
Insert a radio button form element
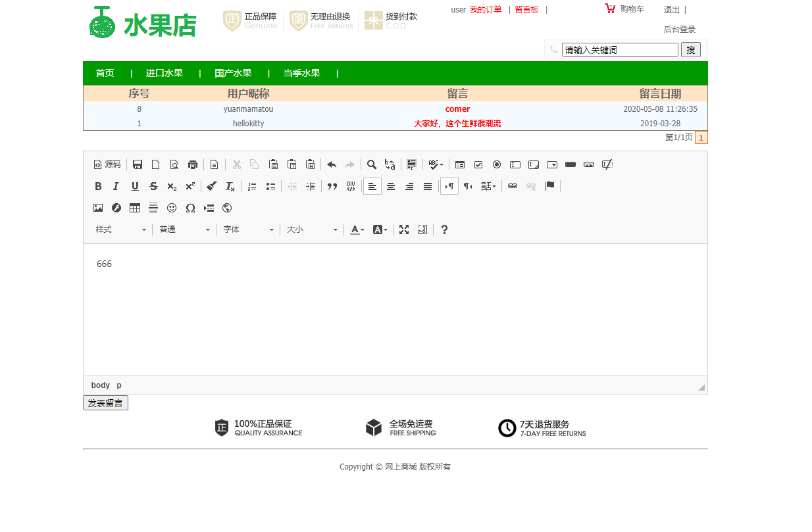(x=497, y=164)
